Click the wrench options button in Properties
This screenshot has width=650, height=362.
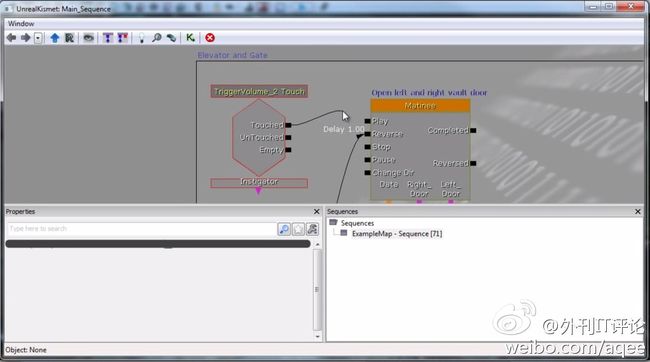312,229
